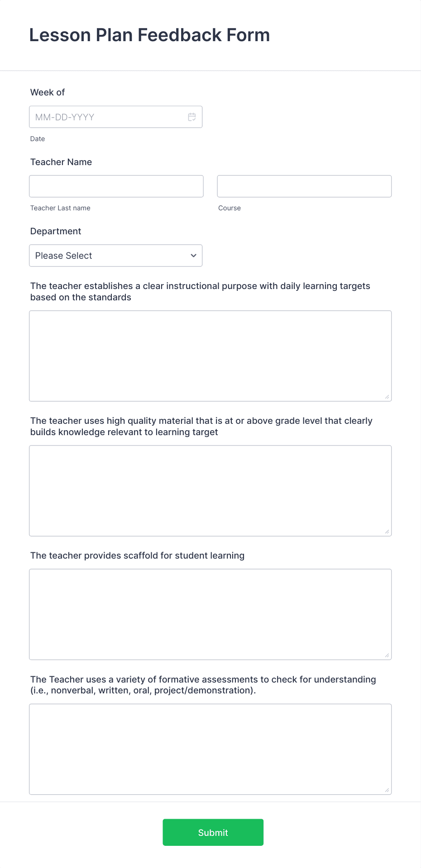Click inside the Course text box
The width and height of the screenshot is (421, 868).
(x=304, y=186)
